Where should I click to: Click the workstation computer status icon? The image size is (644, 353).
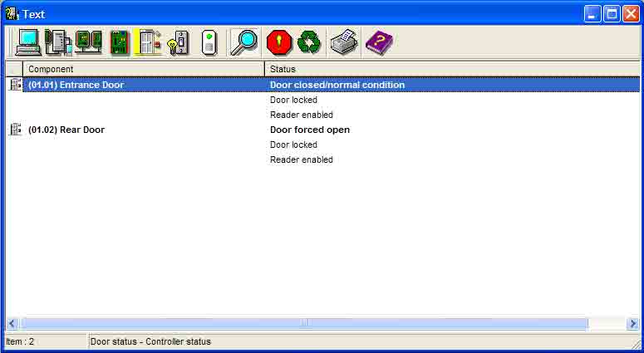click(28, 42)
